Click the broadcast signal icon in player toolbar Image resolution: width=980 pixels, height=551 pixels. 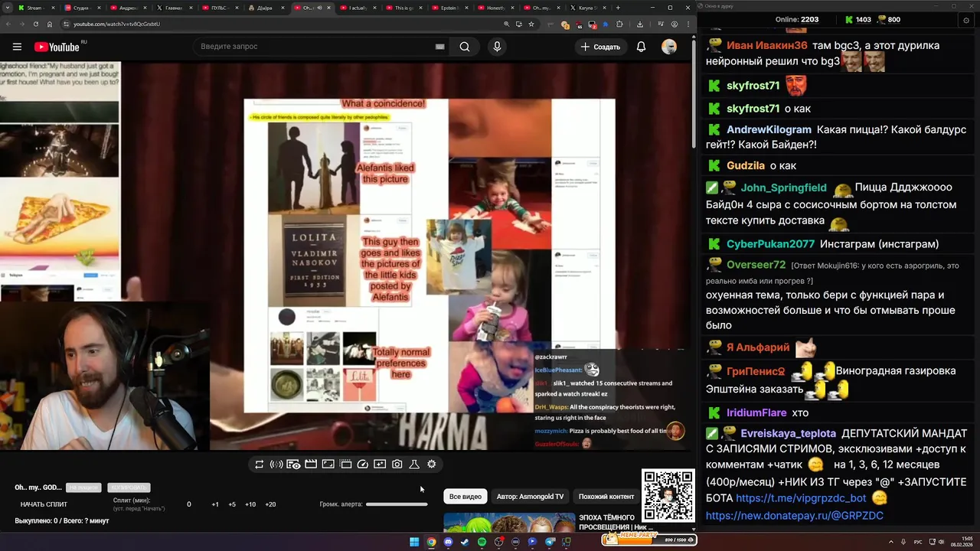276,465
